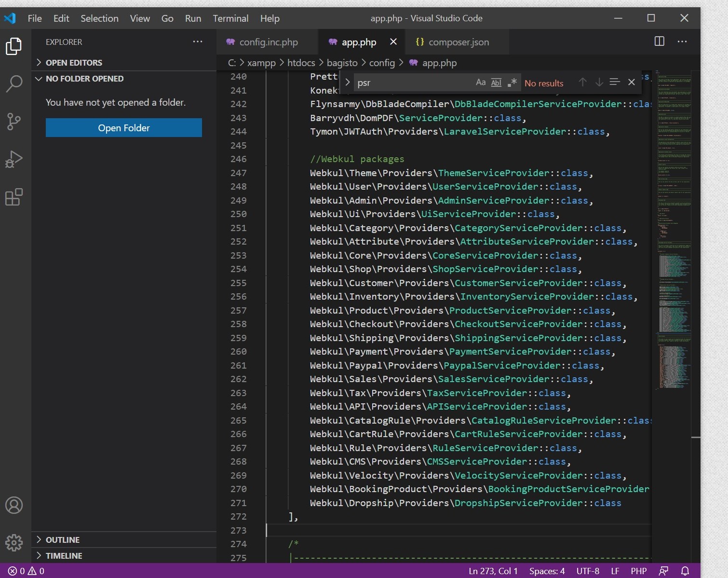Click the //Webkul packages comment
Viewport: 728px width, 578px height.
point(357,159)
